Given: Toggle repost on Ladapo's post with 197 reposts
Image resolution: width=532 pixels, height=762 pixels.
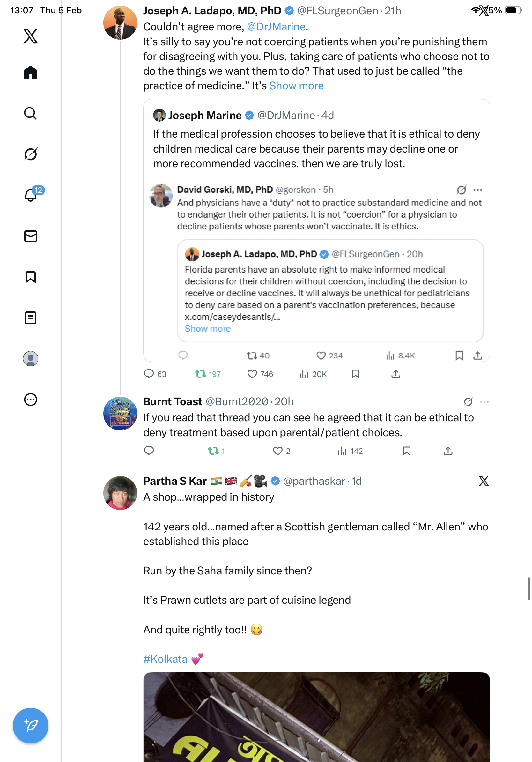Looking at the screenshot, I should [x=200, y=374].
